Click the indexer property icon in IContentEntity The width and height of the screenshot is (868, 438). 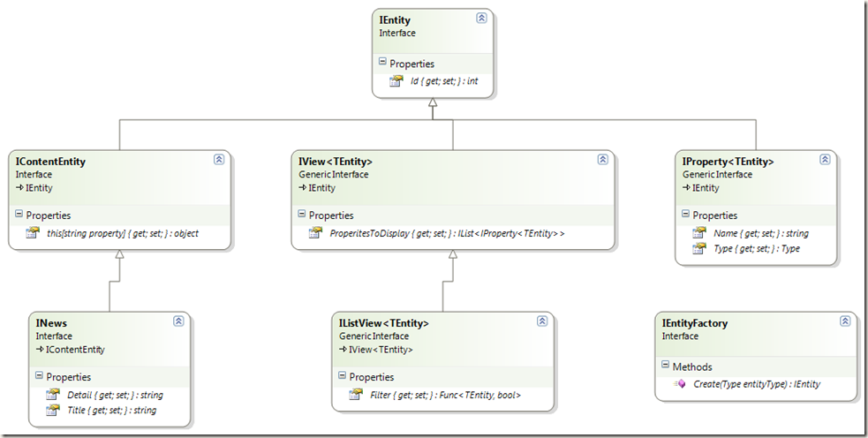click(x=33, y=233)
